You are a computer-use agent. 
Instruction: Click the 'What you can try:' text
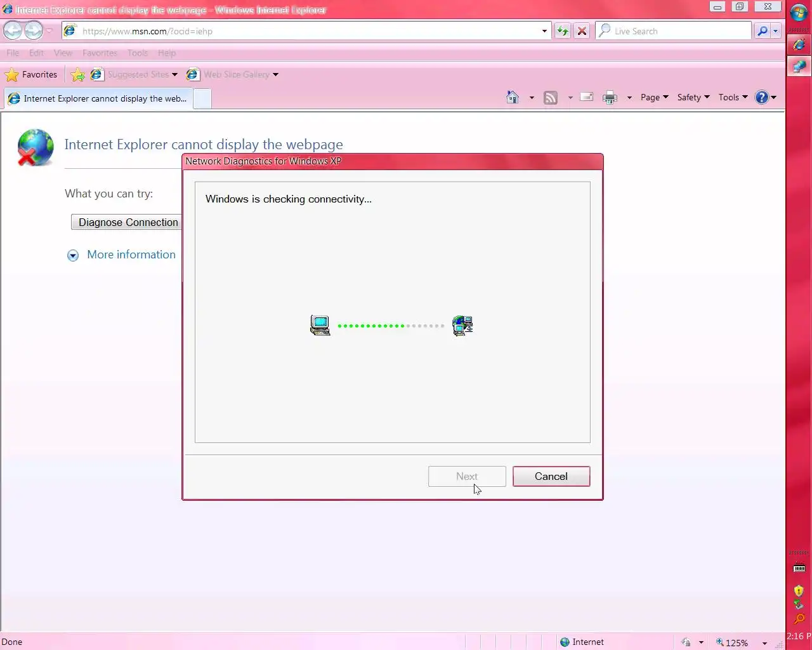[109, 194]
